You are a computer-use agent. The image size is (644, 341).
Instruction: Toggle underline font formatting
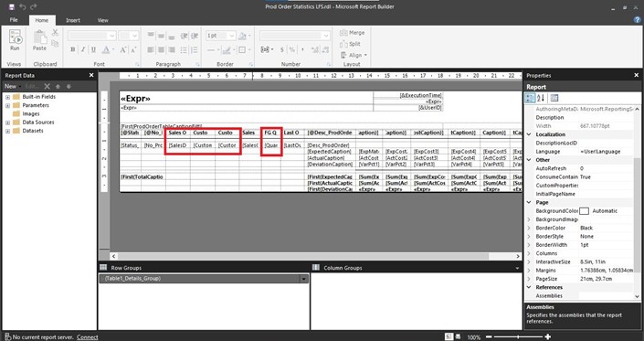pos(93,49)
